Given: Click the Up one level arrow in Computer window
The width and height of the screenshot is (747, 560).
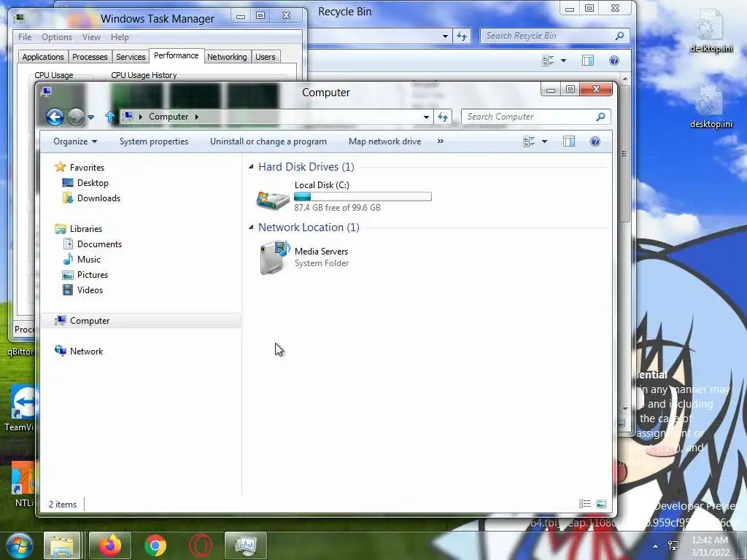Looking at the screenshot, I should 110,117.
